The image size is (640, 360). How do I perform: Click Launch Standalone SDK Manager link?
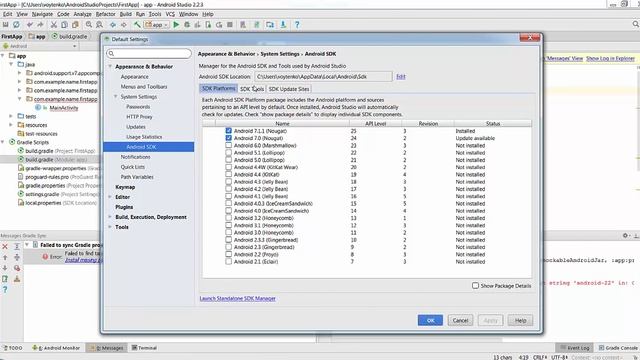[238, 299]
